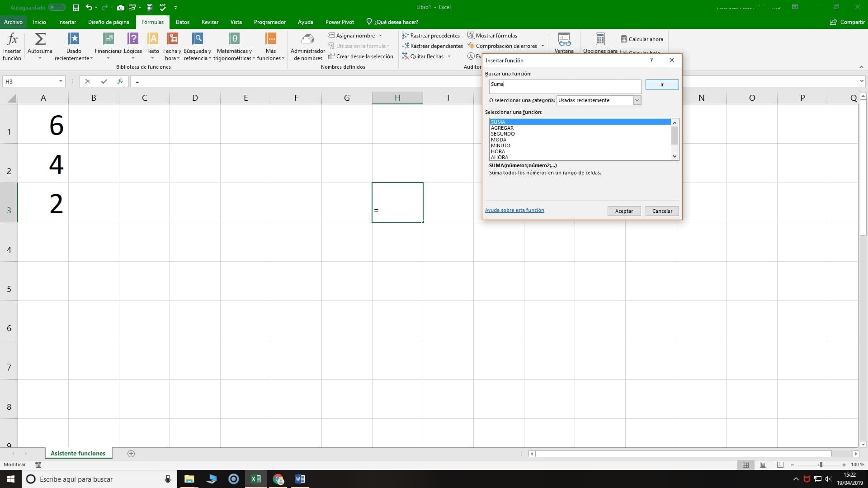Open the Fecha y hora functions icon
The height and width of the screenshot is (488, 868).
172,39
